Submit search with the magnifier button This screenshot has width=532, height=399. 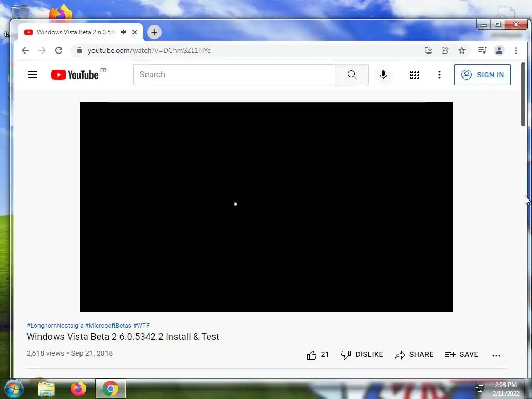[352, 75]
